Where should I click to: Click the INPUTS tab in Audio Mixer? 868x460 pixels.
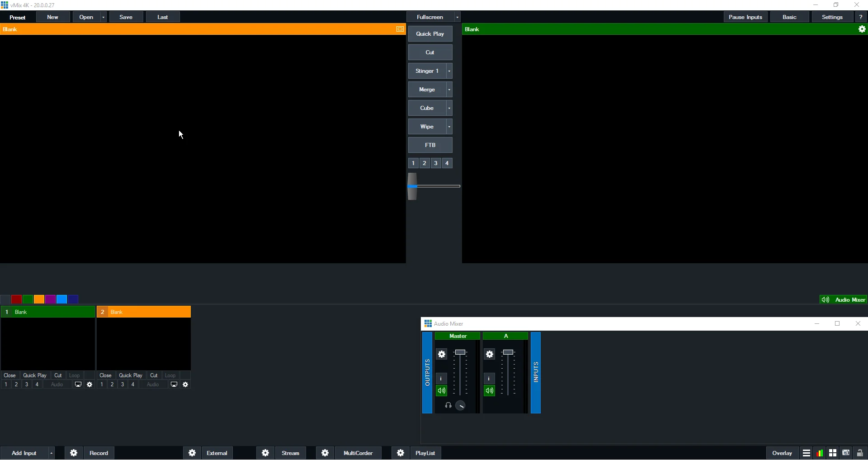[536, 373]
